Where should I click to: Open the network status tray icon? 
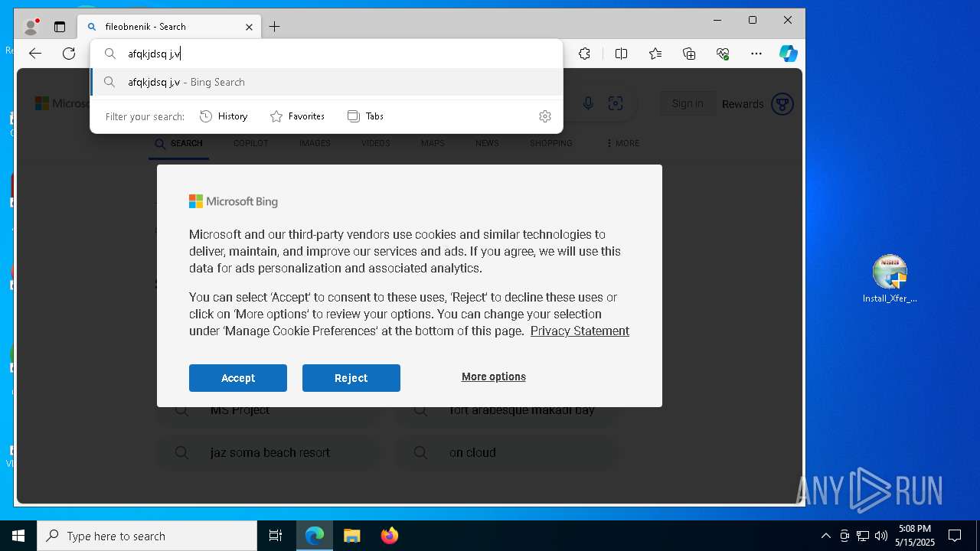(x=863, y=536)
